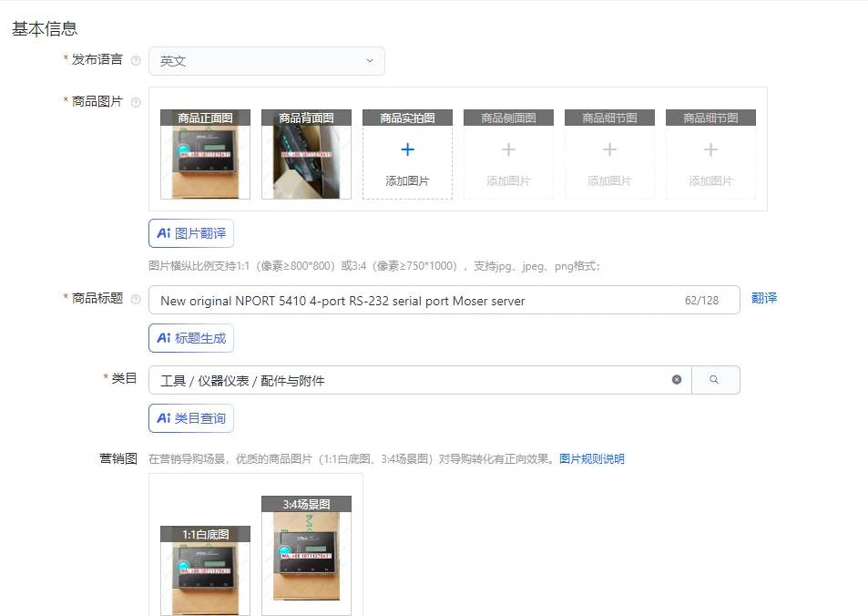Click the AI 图片翻译 button
This screenshot has height=616, width=868.
click(191, 233)
